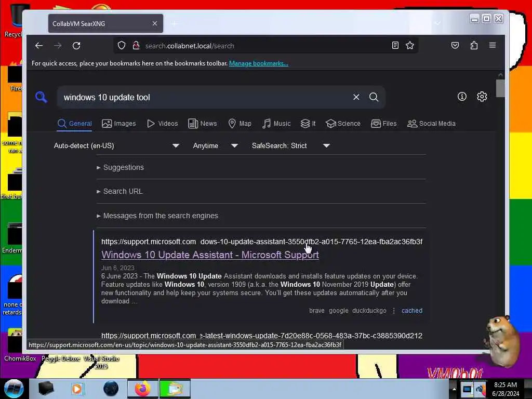Viewport: 532px width, 399px height.
Task: Switch to the Science search tab
Action: [x=343, y=124]
